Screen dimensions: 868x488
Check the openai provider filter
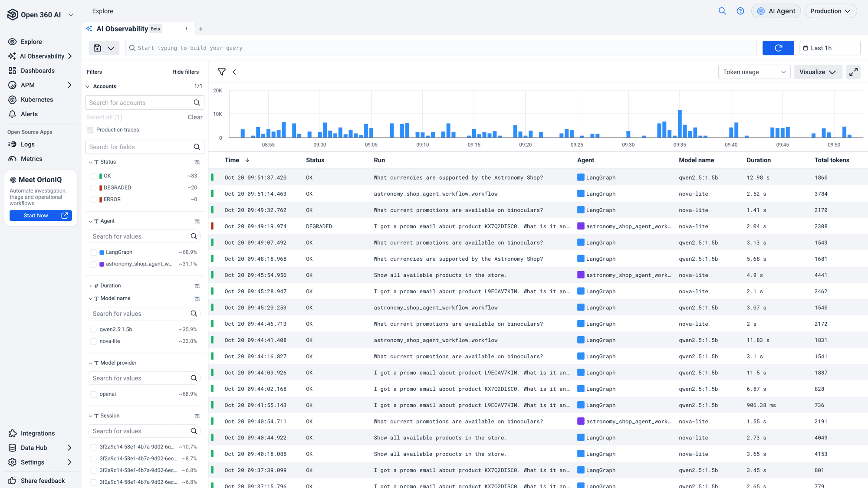[x=93, y=394]
